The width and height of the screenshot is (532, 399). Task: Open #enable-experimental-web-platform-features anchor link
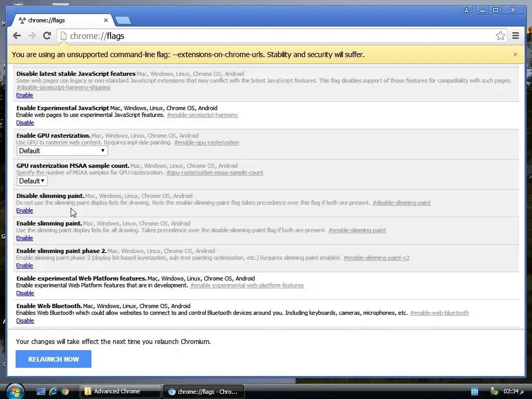[247, 285]
